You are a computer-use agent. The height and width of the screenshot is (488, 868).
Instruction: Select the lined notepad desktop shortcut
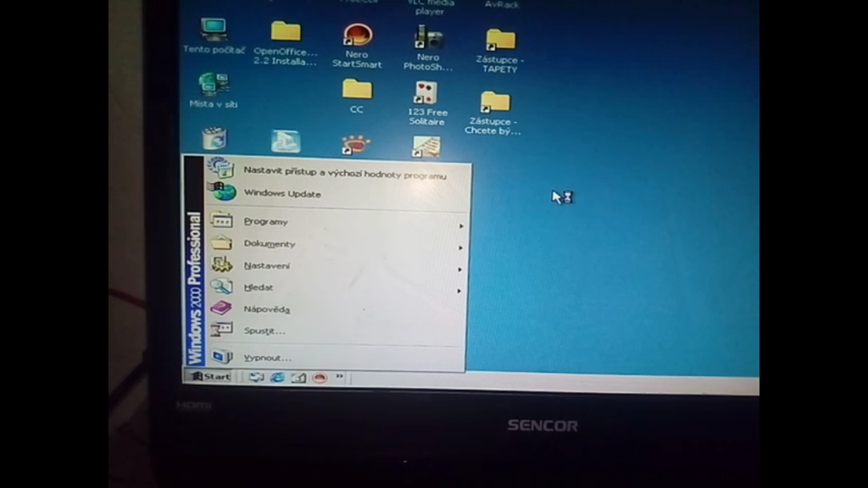pos(426,147)
